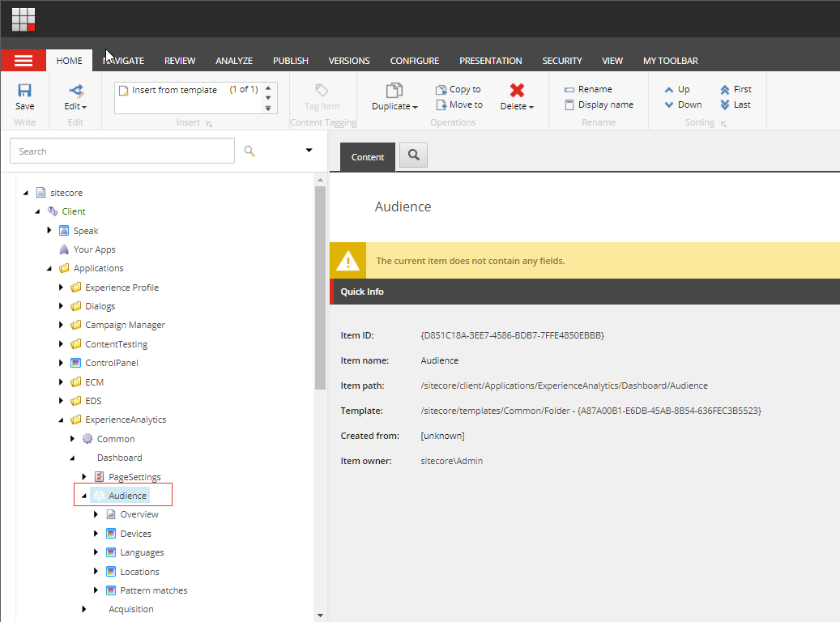Click Insert options scroll down arrow
The image size is (840, 622).
[268, 98]
